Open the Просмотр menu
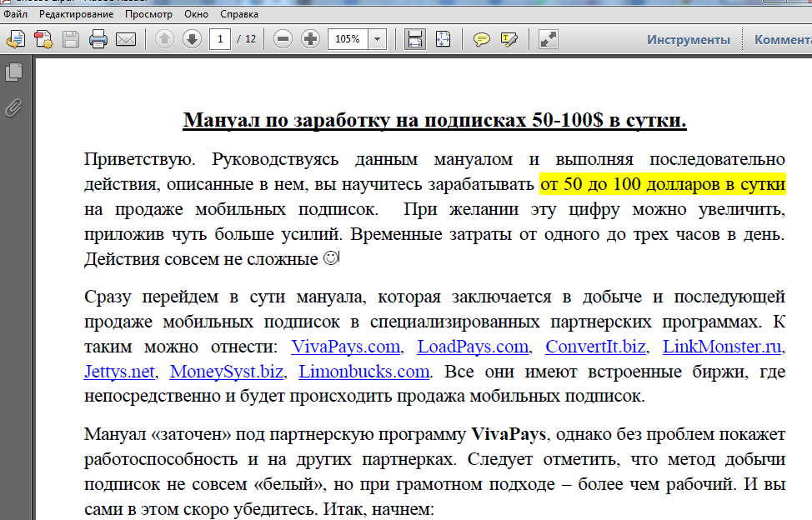The height and width of the screenshot is (520, 812). tap(148, 14)
